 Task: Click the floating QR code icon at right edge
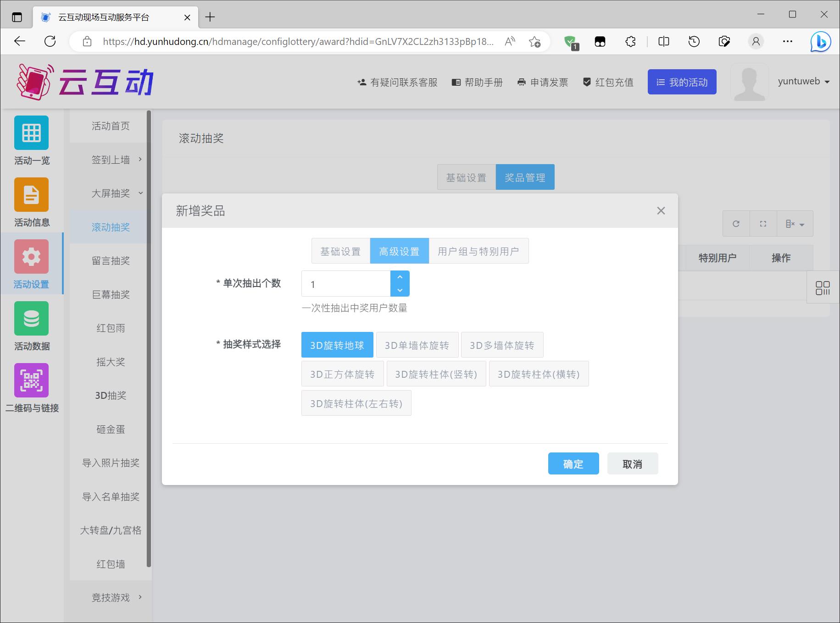pyautogui.click(x=823, y=288)
